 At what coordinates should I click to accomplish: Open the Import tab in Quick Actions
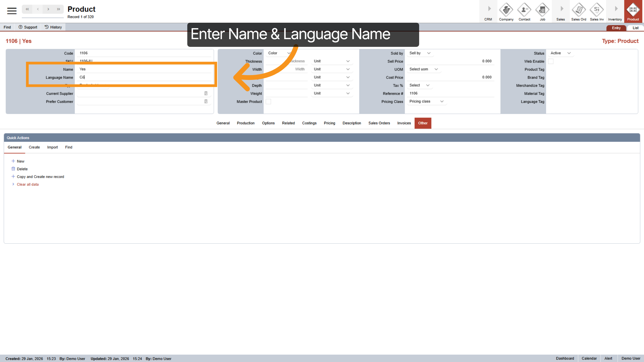[52, 147]
